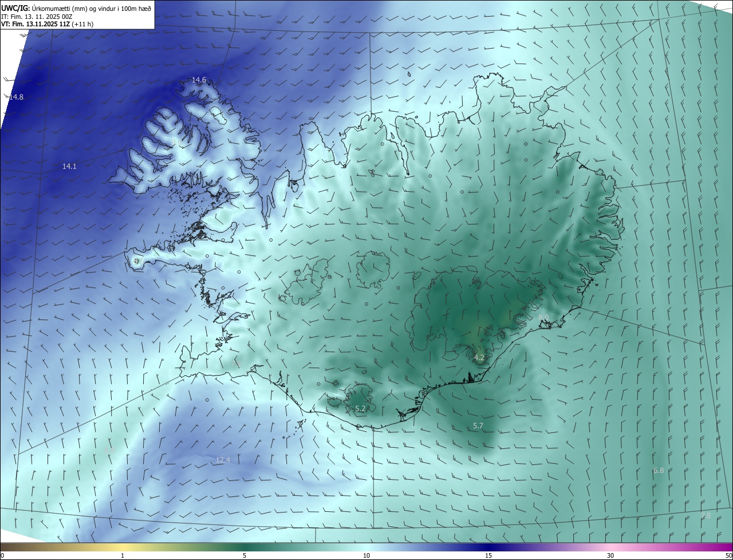This screenshot has height=560, width=733.
Task: Click the 14.1 value label on map
Action: pos(69,166)
